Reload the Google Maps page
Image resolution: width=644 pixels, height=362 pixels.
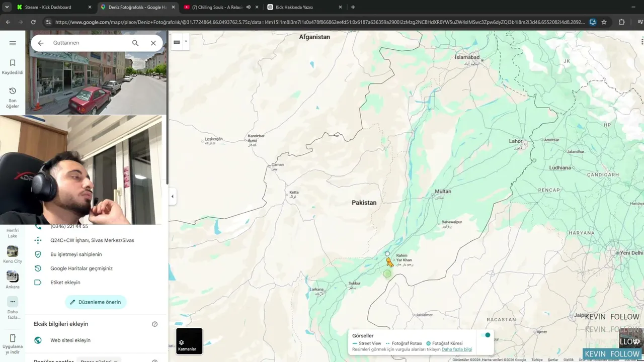click(x=33, y=22)
